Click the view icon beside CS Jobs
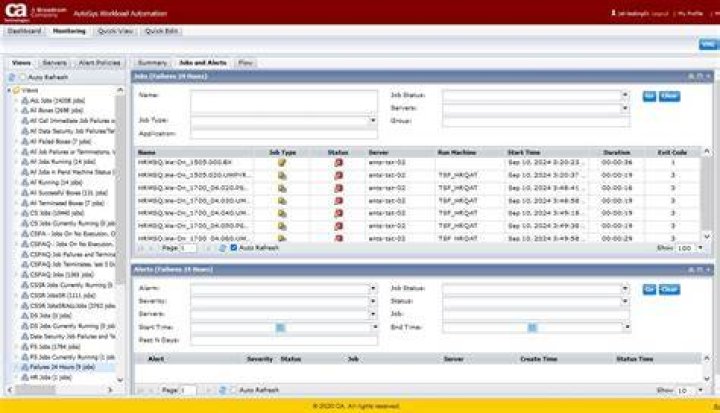This screenshot has width=720, height=413. 25,213
